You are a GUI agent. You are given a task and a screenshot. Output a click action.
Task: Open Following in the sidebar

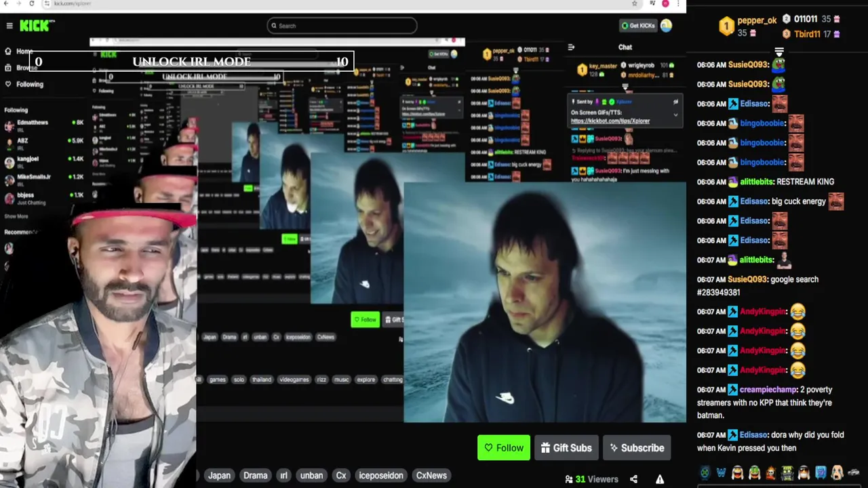[x=24, y=84]
